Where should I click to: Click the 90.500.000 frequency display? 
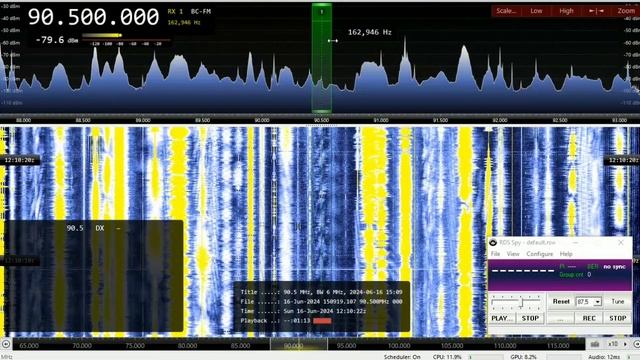coord(93,17)
